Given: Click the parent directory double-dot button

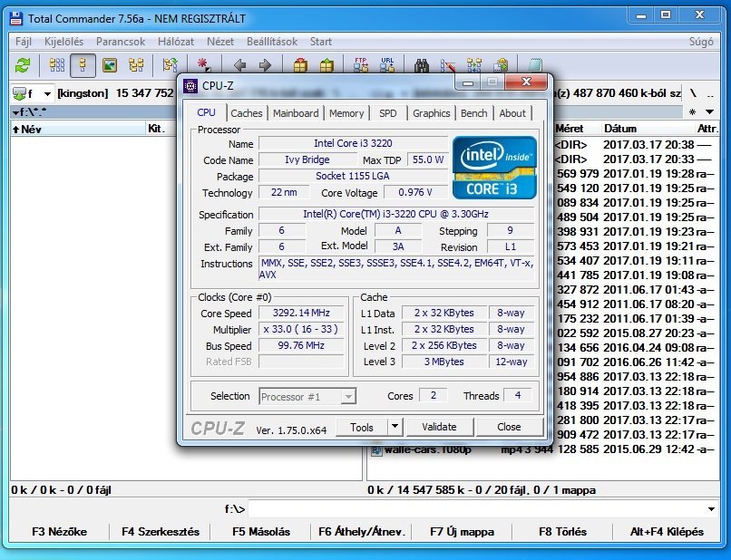Looking at the screenshot, I should click(x=710, y=94).
